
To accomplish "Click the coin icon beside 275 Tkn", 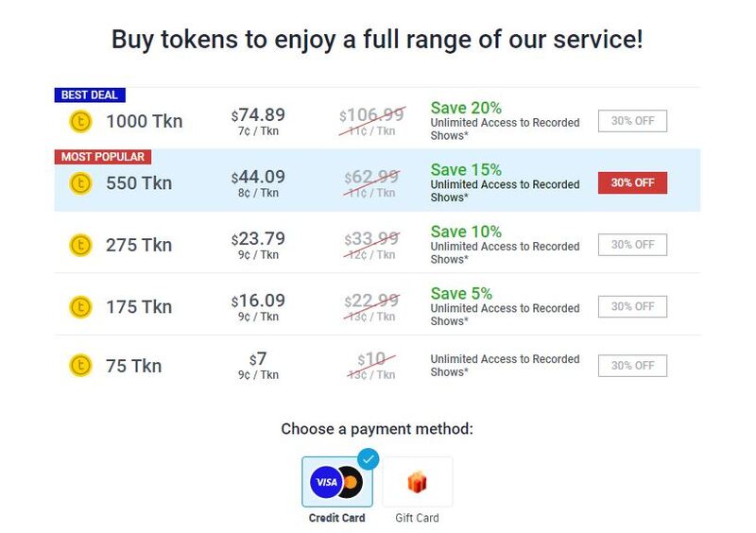I will [80, 245].
